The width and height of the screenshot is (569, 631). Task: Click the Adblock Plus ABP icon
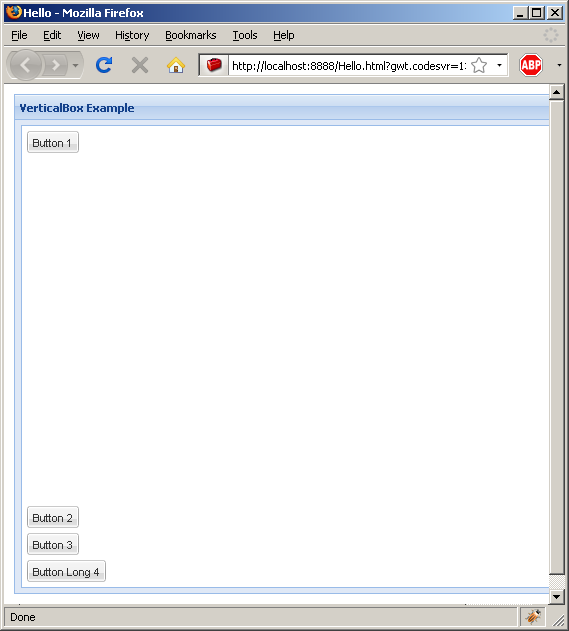click(x=531, y=65)
